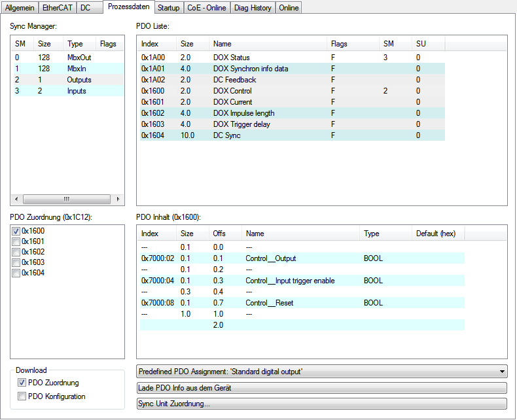Switch to the Startup tab

pos(168,8)
